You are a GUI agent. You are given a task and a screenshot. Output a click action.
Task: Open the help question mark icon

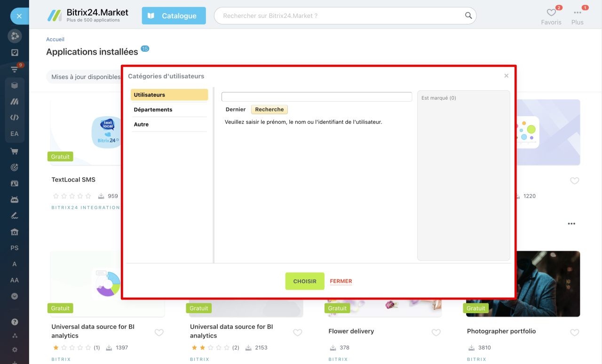(15, 322)
